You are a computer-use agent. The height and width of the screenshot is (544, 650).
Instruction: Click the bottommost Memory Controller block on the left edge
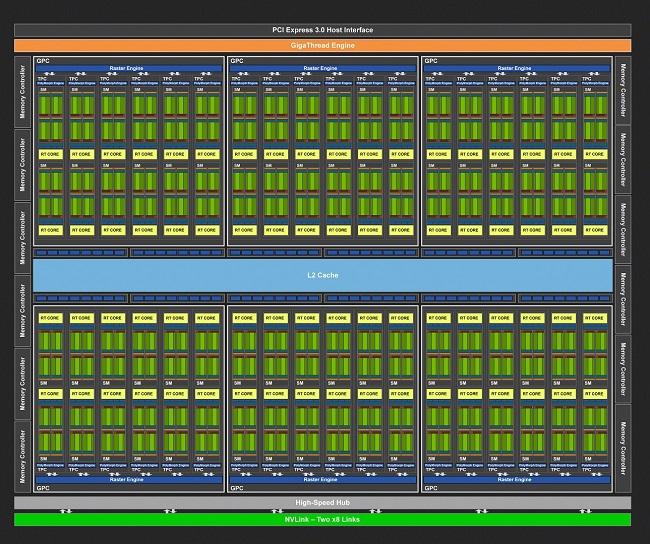(x=23, y=457)
